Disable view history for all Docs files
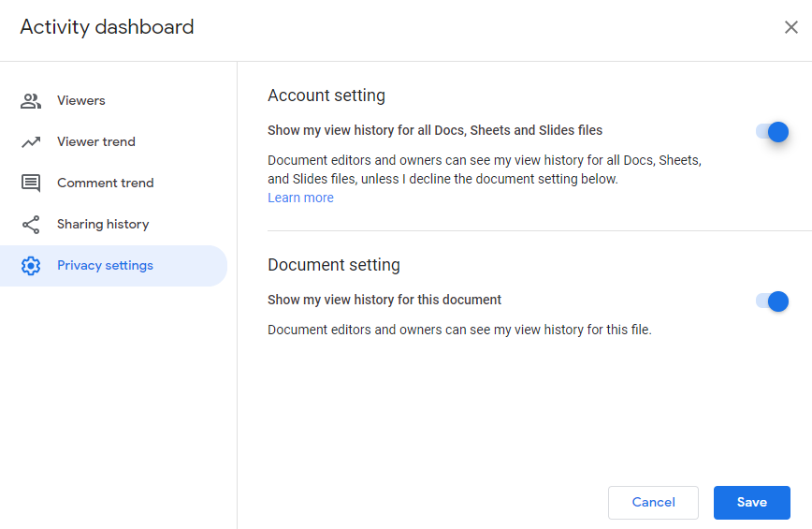This screenshot has height=529, width=812. [773, 132]
